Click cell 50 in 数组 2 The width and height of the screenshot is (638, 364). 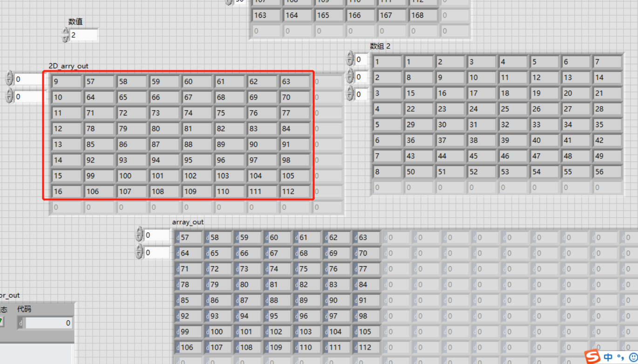419,172
